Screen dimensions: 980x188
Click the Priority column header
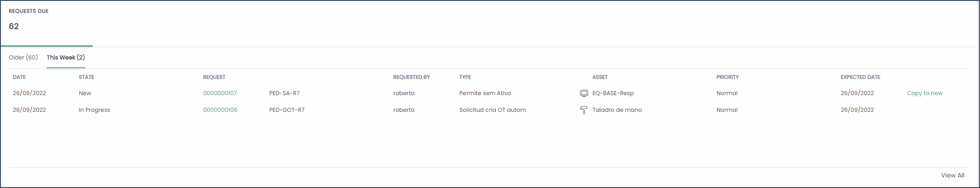728,77
